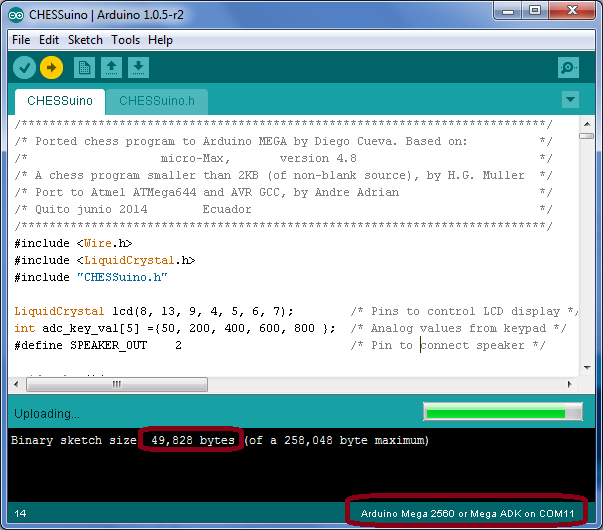The width and height of the screenshot is (603, 530).
Task: Click the horizontal scrollbar left arrow
Action: (x=16, y=384)
